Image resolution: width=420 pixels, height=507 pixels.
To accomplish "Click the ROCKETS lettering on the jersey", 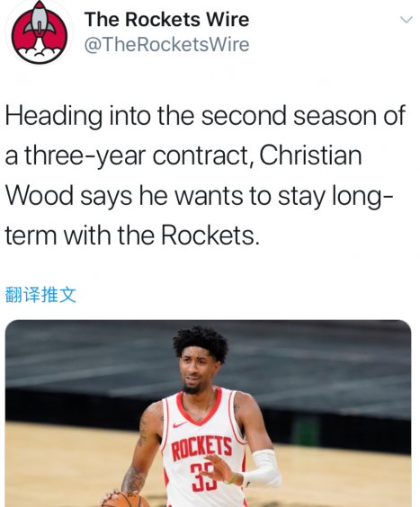I will pyautogui.click(x=201, y=448).
